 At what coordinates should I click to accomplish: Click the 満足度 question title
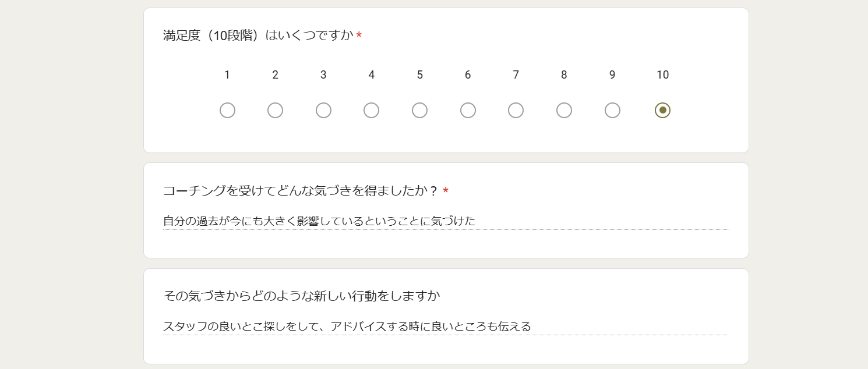(x=259, y=36)
